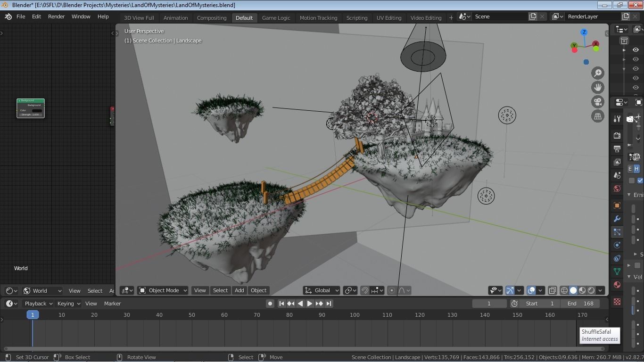This screenshot has height=362, width=644.
Task: Click the timeline horizontal scrollbar
Action: coord(304,349)
